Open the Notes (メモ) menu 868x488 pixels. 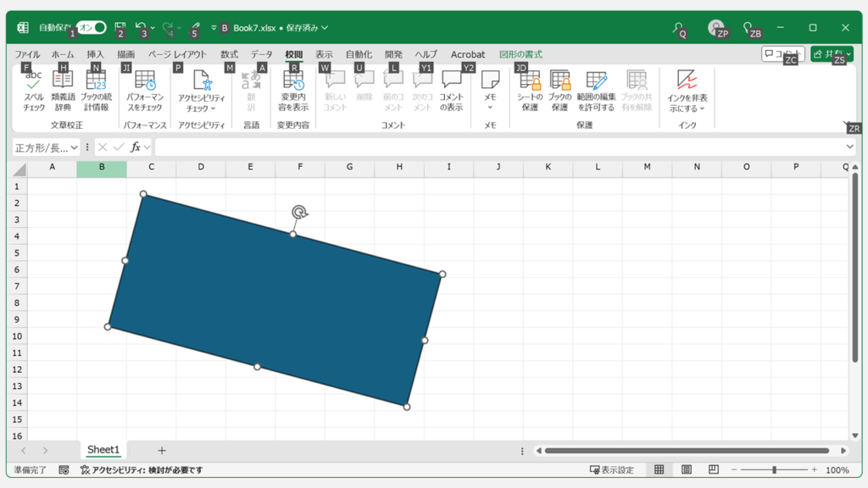[x=491, y=91]
